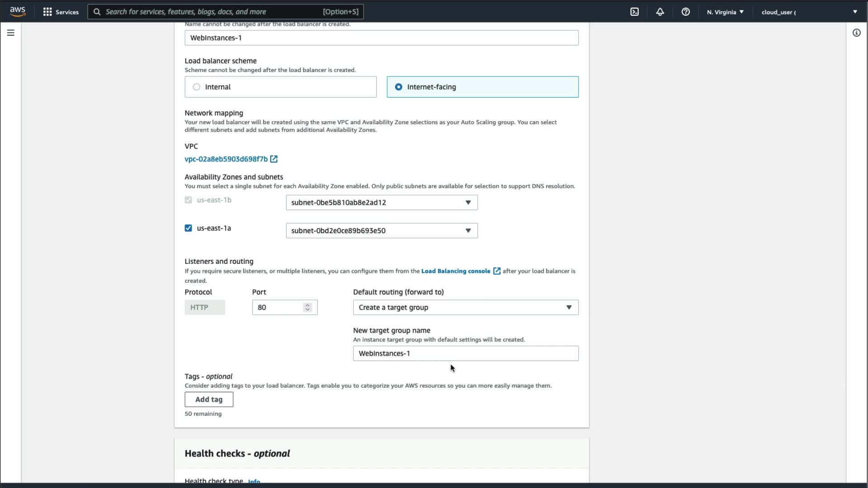
Task: Click the Port number stepper arrows
Action: pyautogui.click(x=307, y=307)
